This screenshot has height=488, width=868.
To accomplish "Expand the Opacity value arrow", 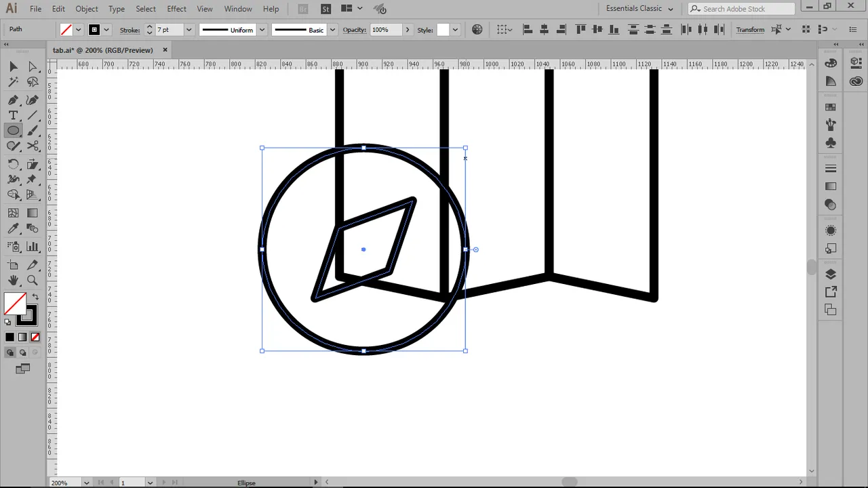I will click(407, 30).
